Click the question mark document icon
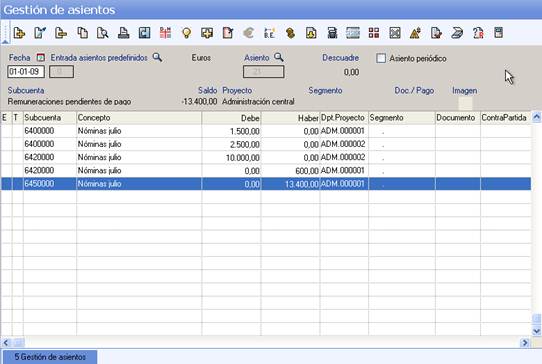 tap(478, 33)
